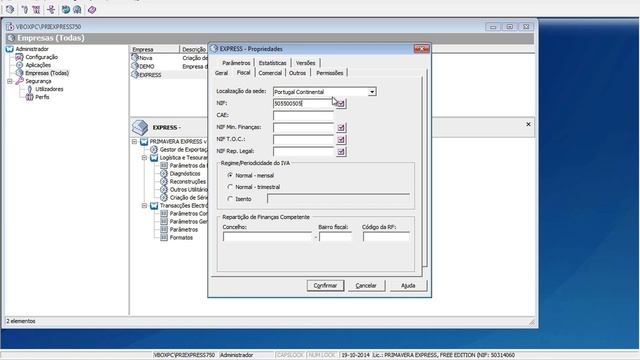Collapse the PRIMAVERA EXPRESS root node

[134, 142]
